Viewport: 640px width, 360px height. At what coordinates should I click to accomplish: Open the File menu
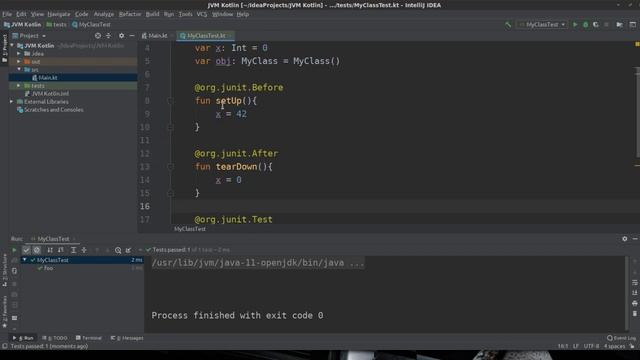pyautogui.click(x=7, y=14)
